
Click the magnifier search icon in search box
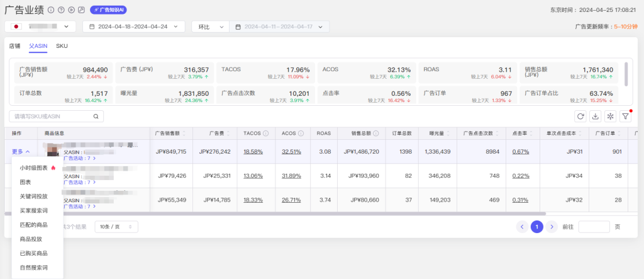tap(96, 117)
